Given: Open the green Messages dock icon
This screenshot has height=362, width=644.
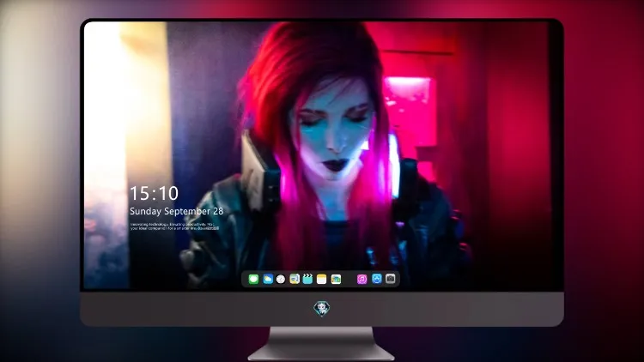Looking at the screenshot, I should point(253,279).
